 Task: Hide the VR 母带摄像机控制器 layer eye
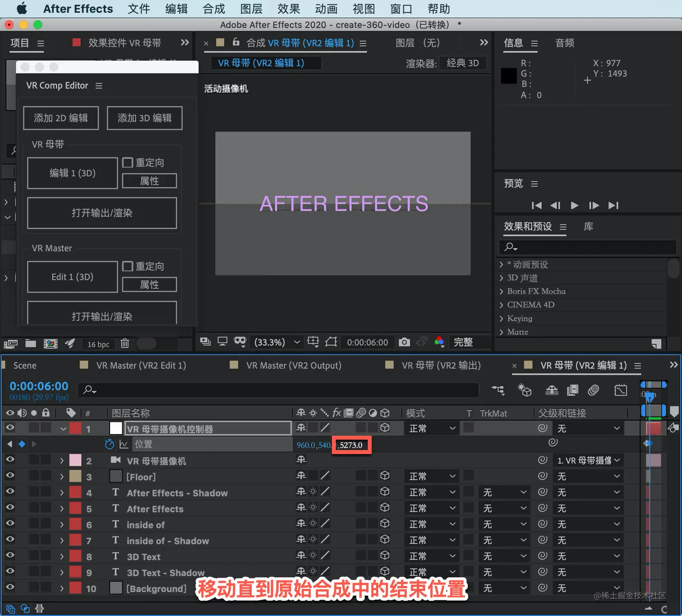[x=10, y=427]
